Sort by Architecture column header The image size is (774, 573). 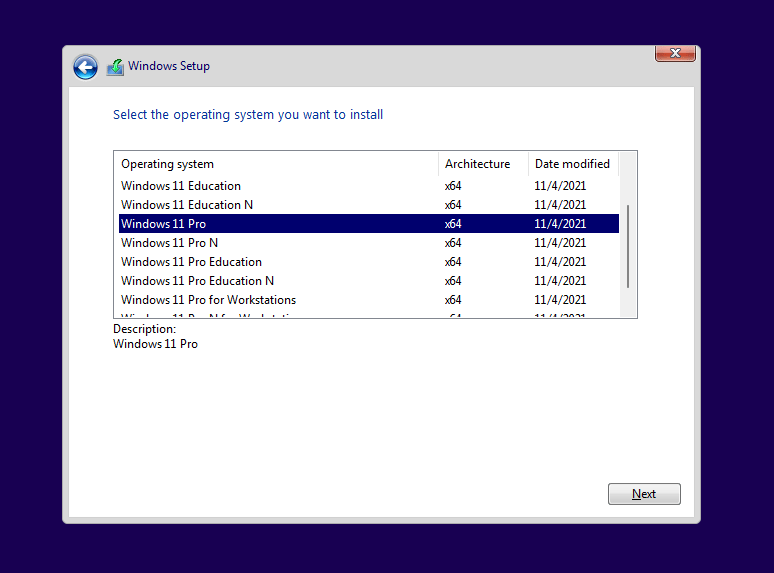click(x=483, y=164)
